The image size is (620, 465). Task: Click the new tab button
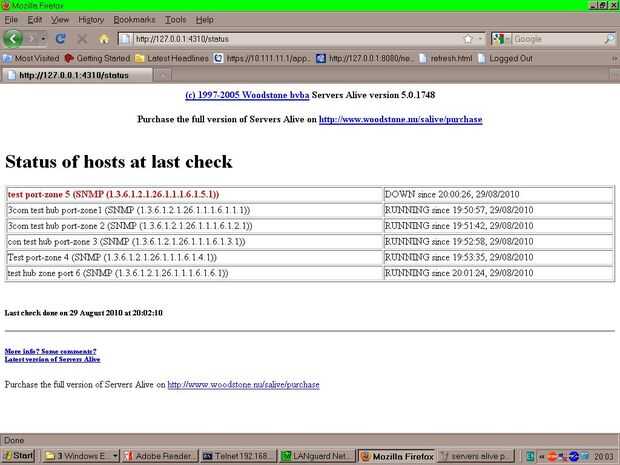(x=163, y=75)
